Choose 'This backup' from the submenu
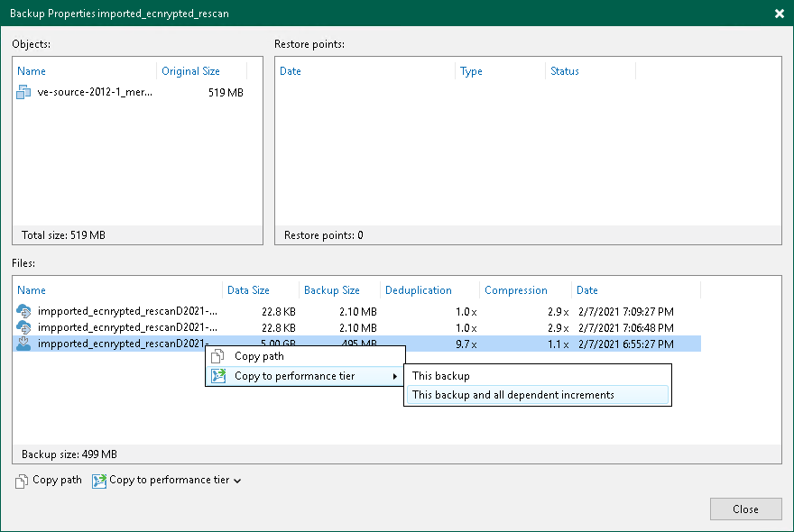The image size is (794, 532). 441,376
